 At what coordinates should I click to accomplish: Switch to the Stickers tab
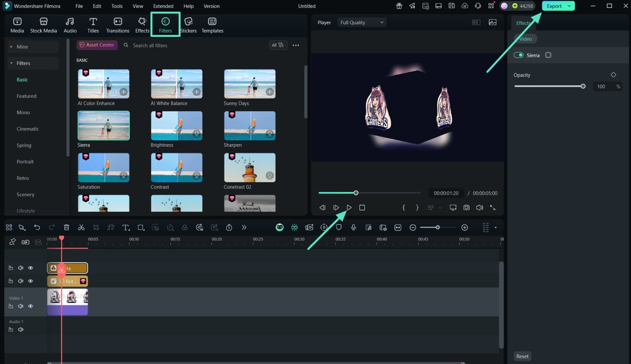point(188,25)
